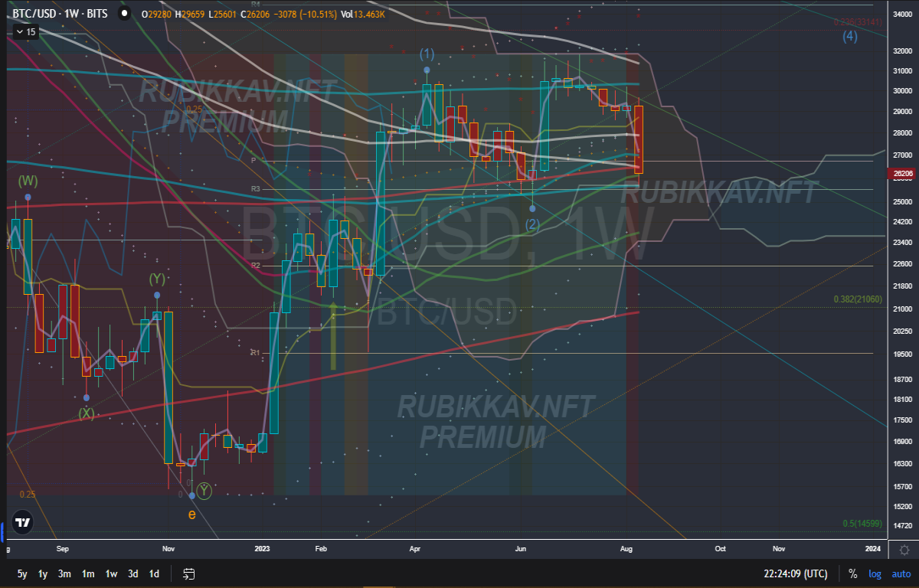Select the 1d time range
The height and width of the screenshot is (588, 919).
point(154,573)
